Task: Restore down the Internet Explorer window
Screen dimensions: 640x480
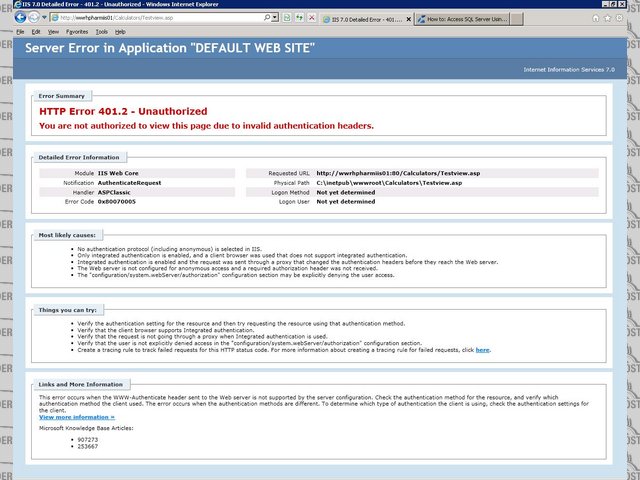Action: (613, 4)
